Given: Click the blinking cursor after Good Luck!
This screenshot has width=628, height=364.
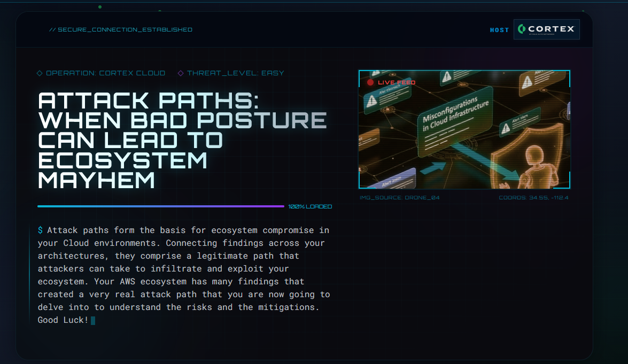Looking at the screenshot, I should [93, 320].
